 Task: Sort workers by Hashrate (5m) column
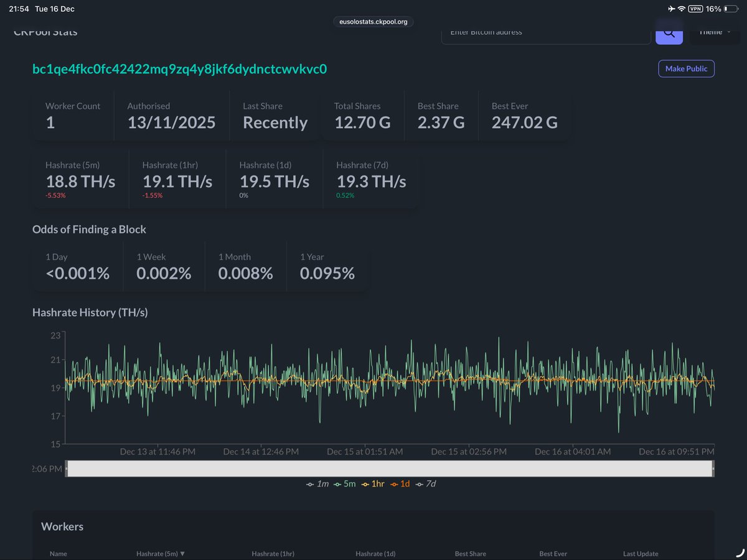161,554
